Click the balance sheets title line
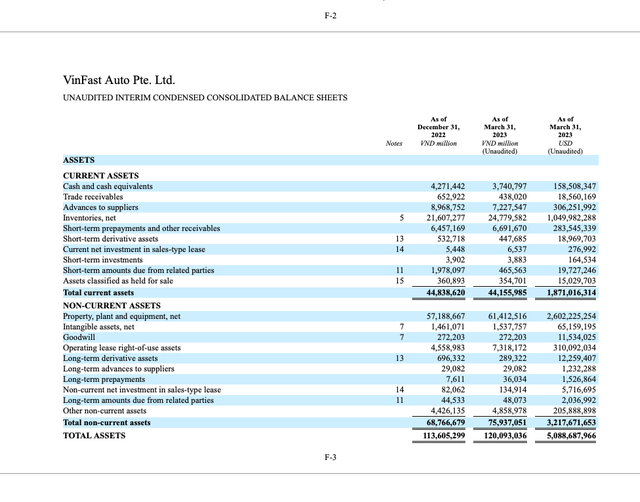This screenshot has height=502, width=640. 205,97
